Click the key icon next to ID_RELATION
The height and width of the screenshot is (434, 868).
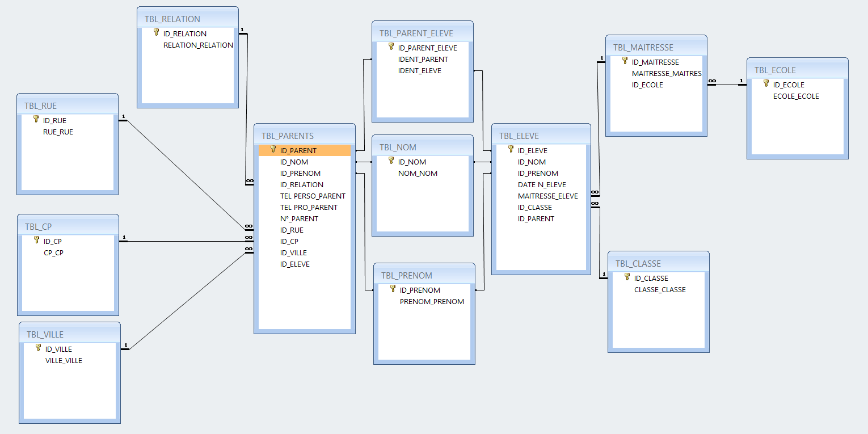pos(157,33)
